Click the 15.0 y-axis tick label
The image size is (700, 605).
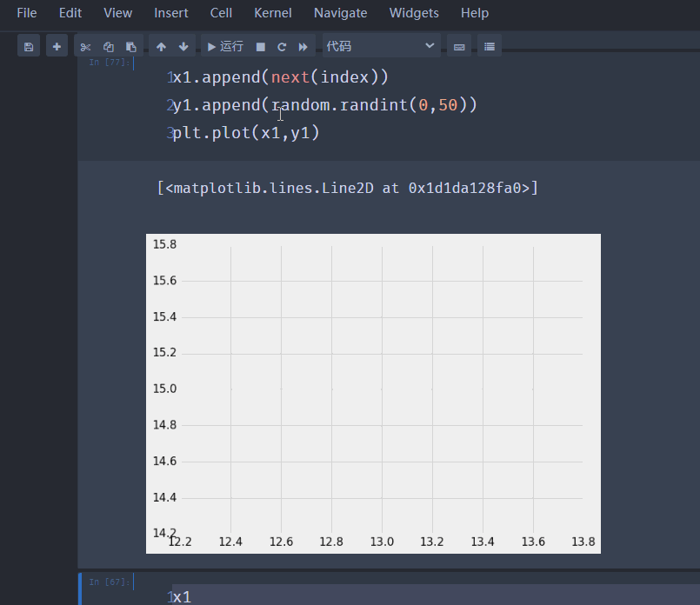click(164, 389)
